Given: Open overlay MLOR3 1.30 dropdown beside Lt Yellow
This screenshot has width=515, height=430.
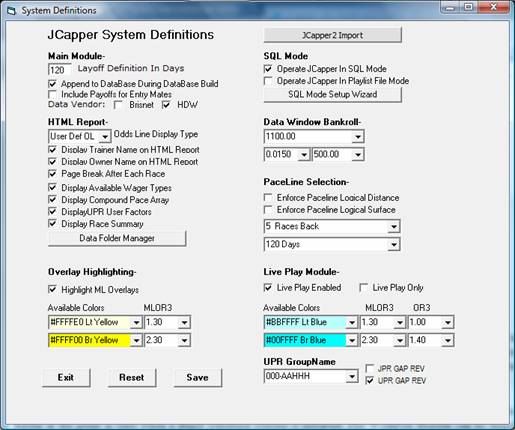Looking at the screenshot, I should click(x=184, y=322).
